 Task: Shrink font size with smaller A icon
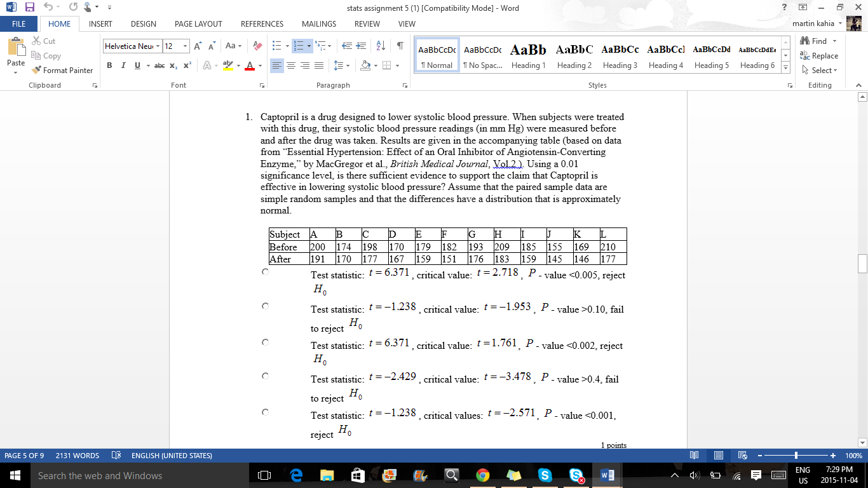pyautogui.click(x=210, y=46)
